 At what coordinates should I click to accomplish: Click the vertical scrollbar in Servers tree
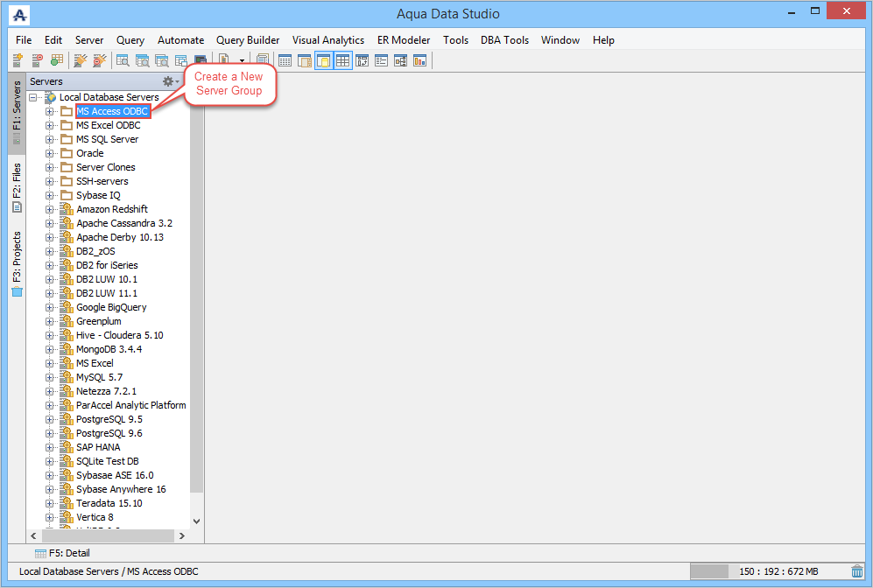click(196, 297)
